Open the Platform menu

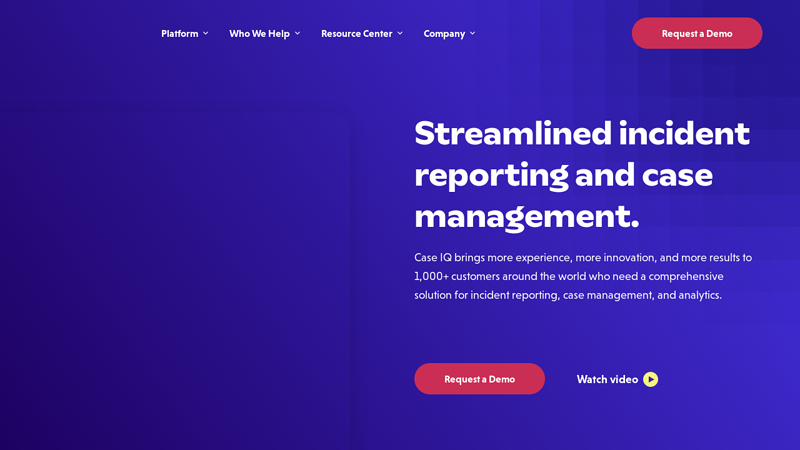180,34
